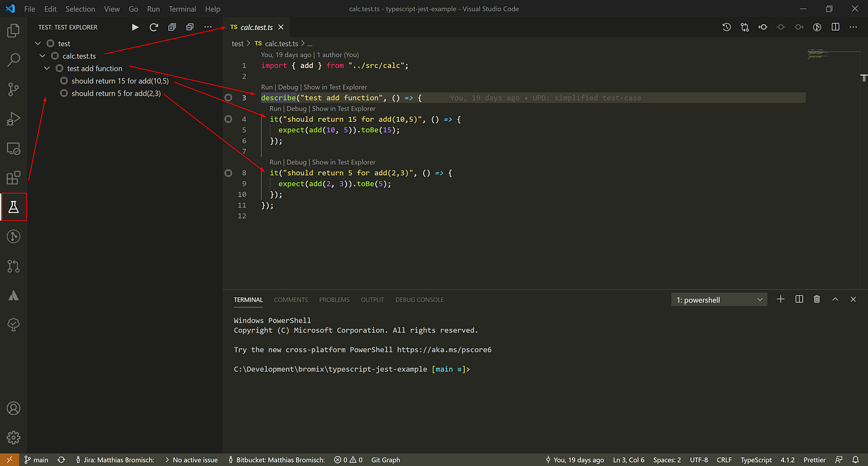Collapse the calc.test.ts tree node

point(42,56)
